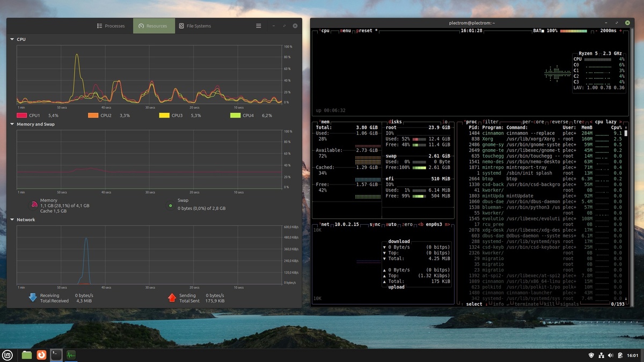Viewport: 644px width, 362px height.
Task: Toggle btop net box label
Action: click(x=325, y=224)
